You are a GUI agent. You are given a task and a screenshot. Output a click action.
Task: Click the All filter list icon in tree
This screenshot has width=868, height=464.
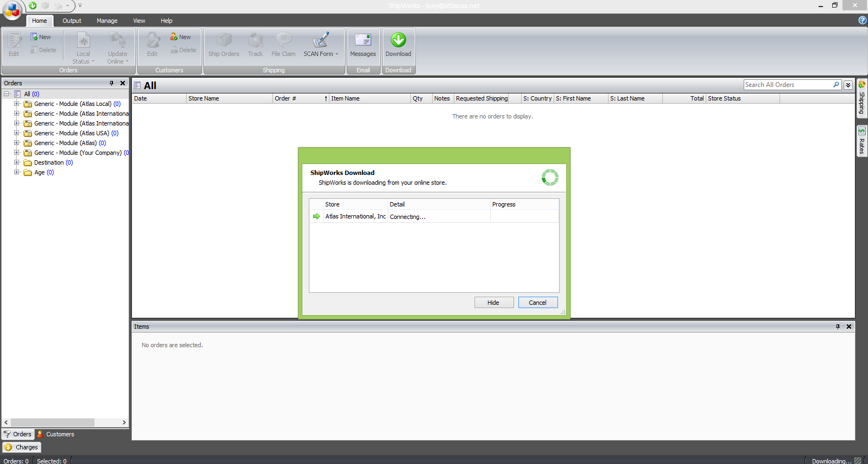(x=17, y=94)
